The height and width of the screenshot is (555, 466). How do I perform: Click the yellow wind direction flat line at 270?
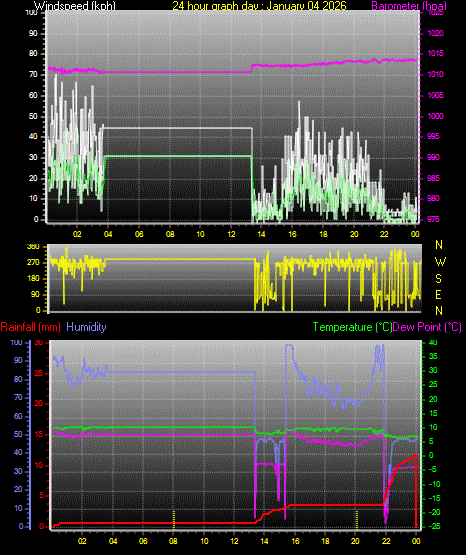180,259
